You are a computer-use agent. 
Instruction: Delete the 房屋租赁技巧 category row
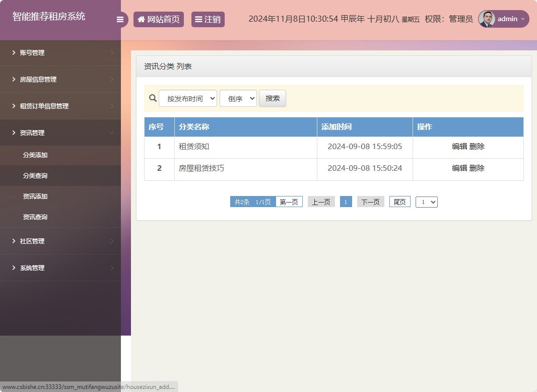pos(477,168)
